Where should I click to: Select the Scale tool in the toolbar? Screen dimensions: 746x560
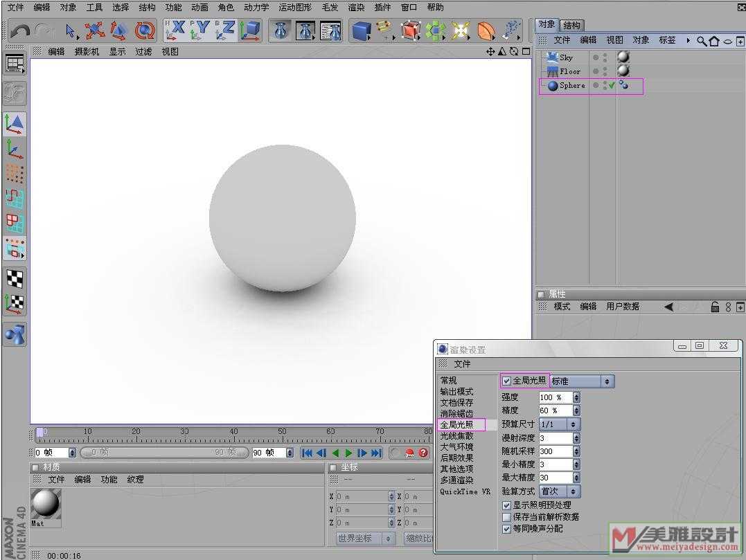click(x=118, y=30)
